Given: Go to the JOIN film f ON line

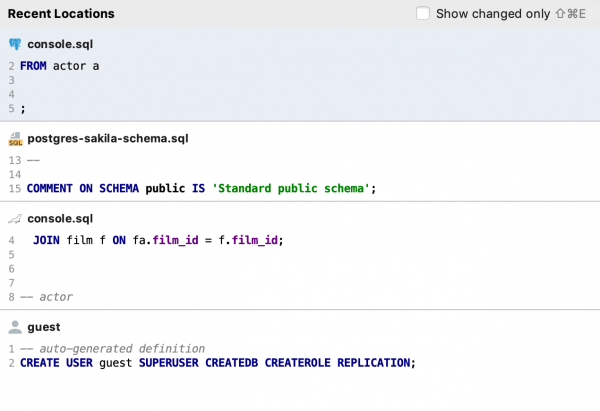Looking at the screenshot, I should (158, 241).
